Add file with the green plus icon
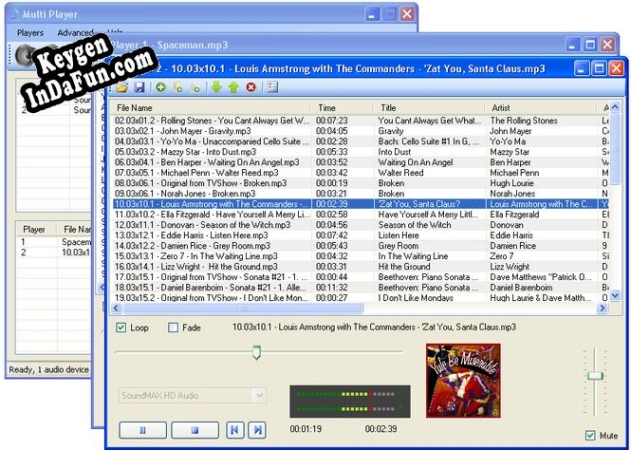The width and height of the screenshot is (631, 450). (x=161, y=87)
